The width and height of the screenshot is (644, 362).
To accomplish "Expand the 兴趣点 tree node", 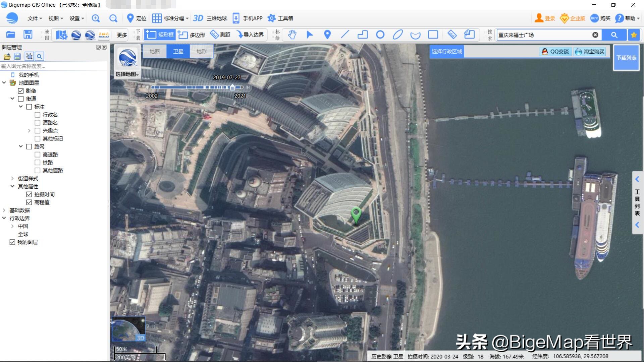I will click(29, 131).
